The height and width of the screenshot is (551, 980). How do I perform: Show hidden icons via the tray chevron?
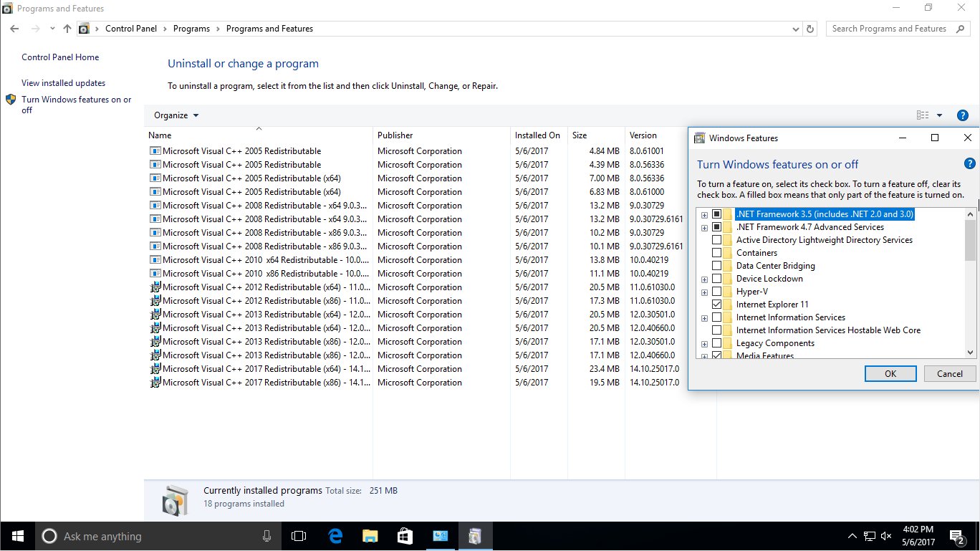pos(852,536)
